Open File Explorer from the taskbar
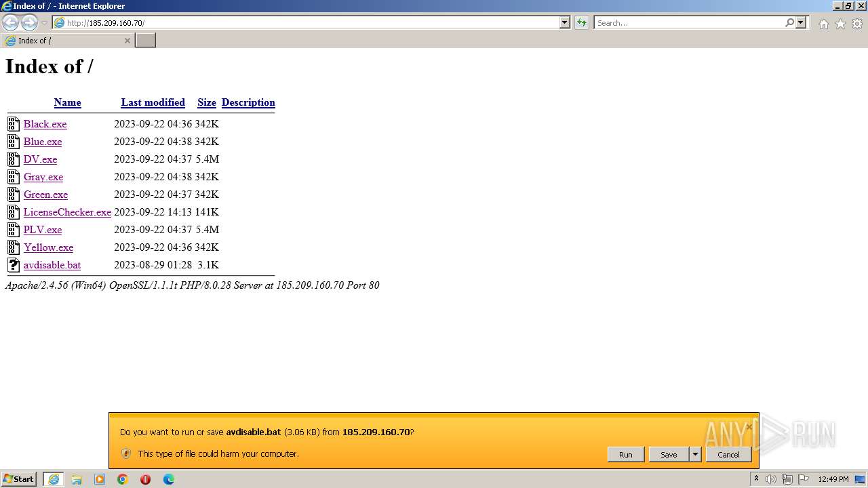This screenshot has width=868, height=488. click(x=77, y=479)
